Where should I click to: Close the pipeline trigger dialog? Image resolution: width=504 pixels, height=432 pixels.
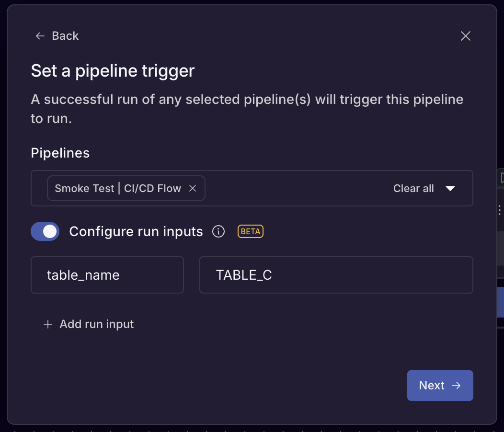[x=465, y=36]
